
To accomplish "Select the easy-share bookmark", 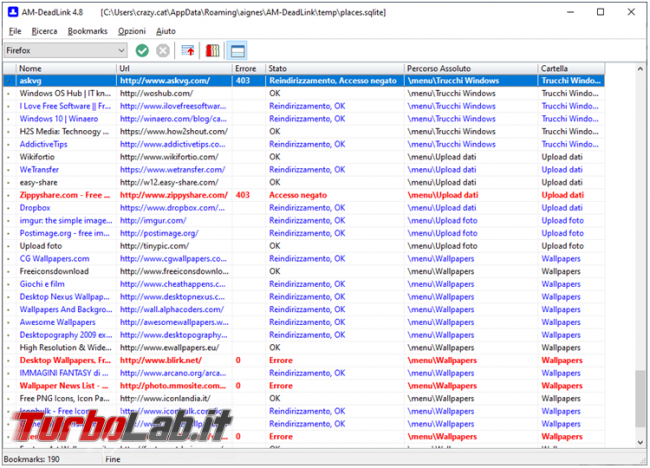I will [x=304, y=183].
